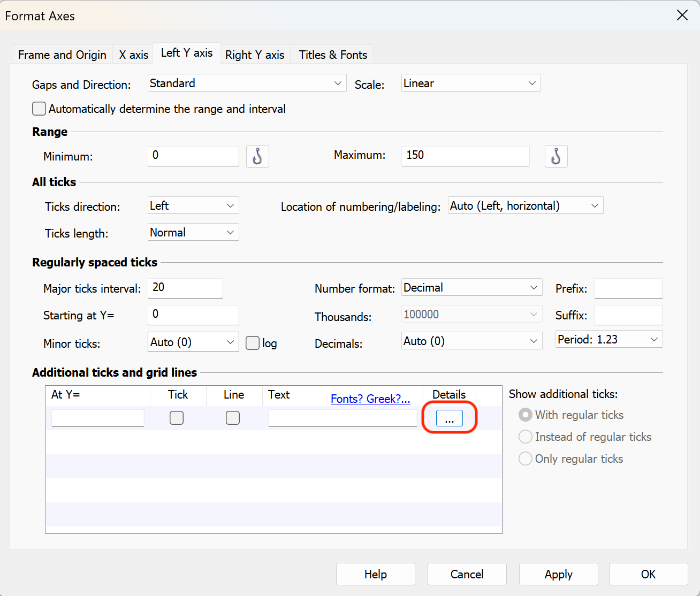Screen dimensions: 700x596
Task: Open the Scale dropdown showing Linear
Action: [470, 83]
